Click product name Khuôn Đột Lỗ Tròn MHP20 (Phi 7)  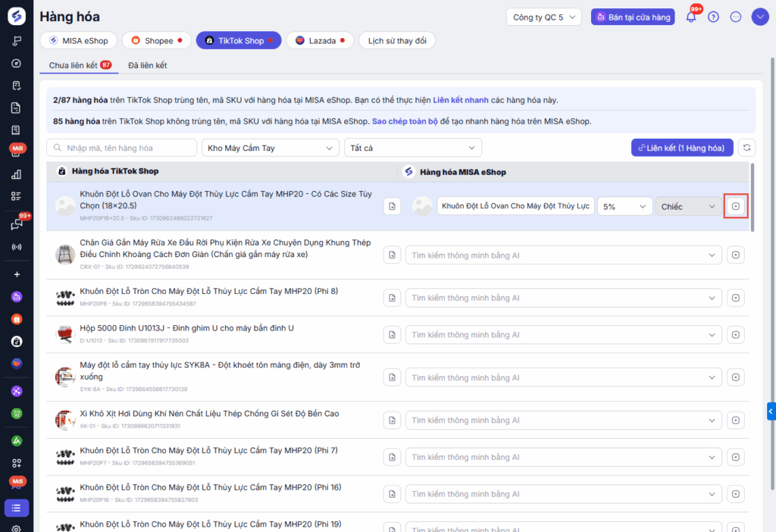pyautogui.click(x=208, y=451)
